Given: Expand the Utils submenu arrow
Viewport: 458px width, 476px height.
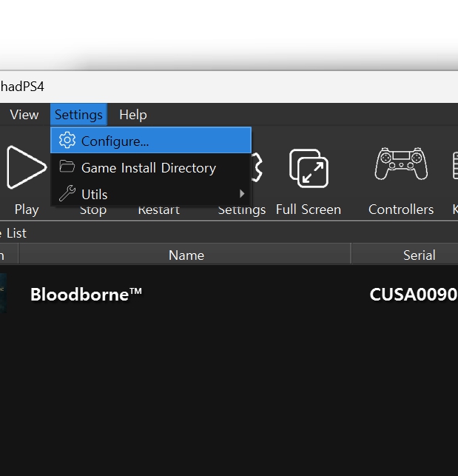Looking at the screenshot, I should click(x=242, y=194).
